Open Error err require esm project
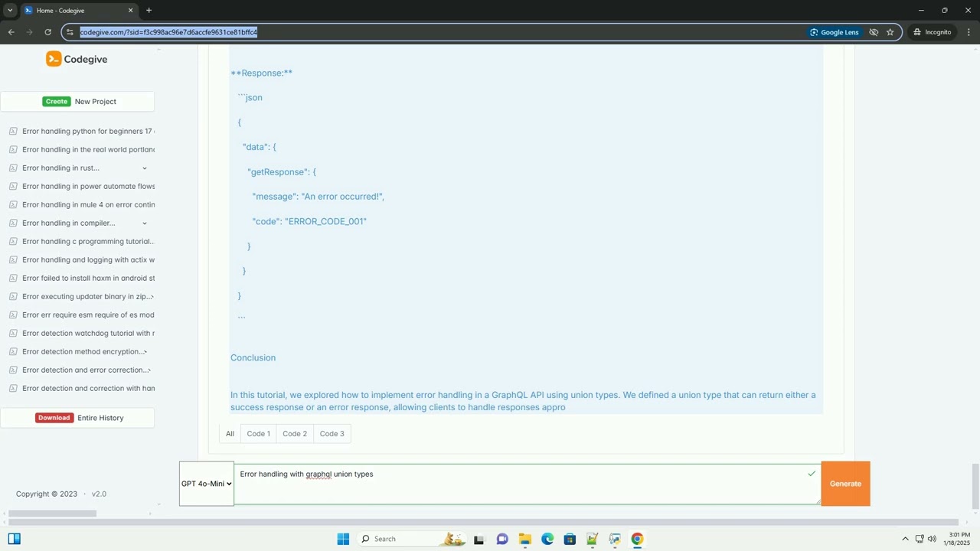The height and width of the screenshot is (551, 980). pos(88,315)
